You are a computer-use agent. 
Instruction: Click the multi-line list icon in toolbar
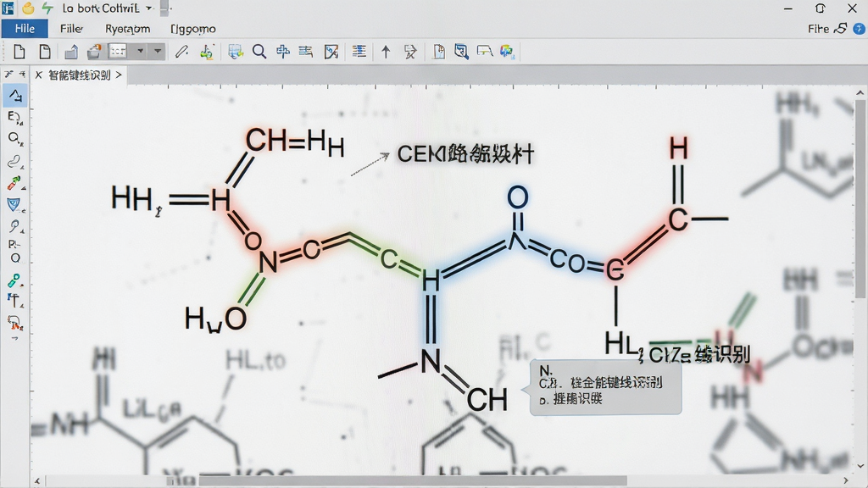tap(359, 52)
